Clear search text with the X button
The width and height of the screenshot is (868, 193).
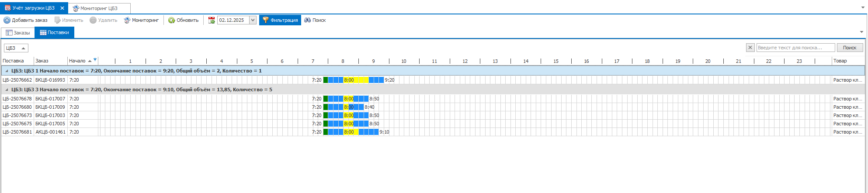pyautogui.click(x=750, y=48)
